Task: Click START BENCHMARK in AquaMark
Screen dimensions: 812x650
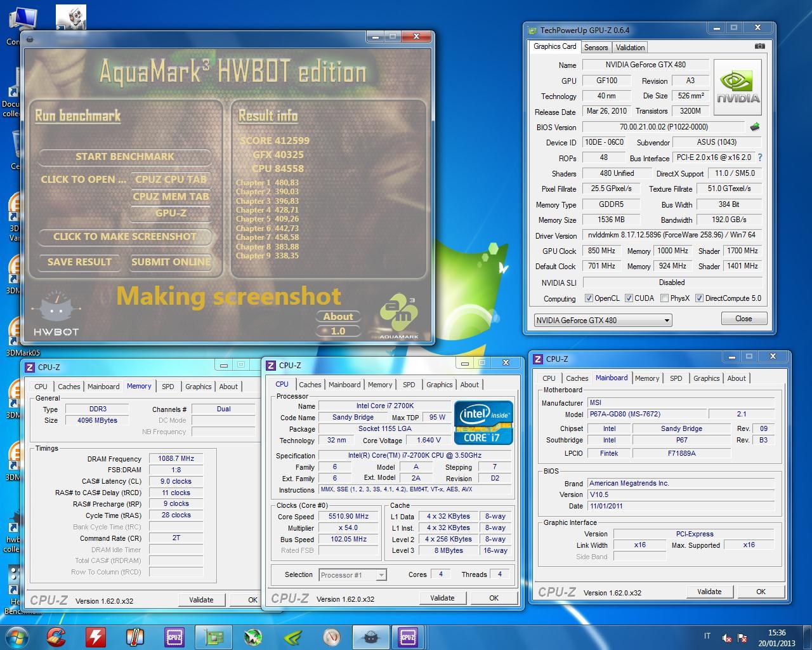Action: pyautogui.click(x=125, y=156)
